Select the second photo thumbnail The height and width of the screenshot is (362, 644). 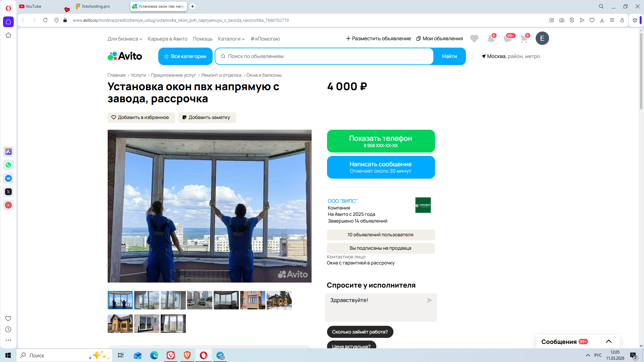147,300
